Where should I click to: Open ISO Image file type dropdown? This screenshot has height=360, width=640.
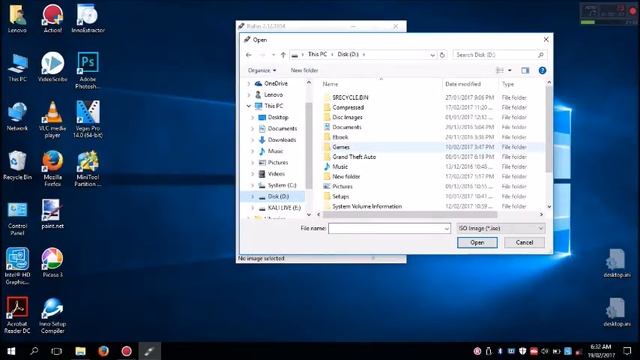click(x=501, y=228)
